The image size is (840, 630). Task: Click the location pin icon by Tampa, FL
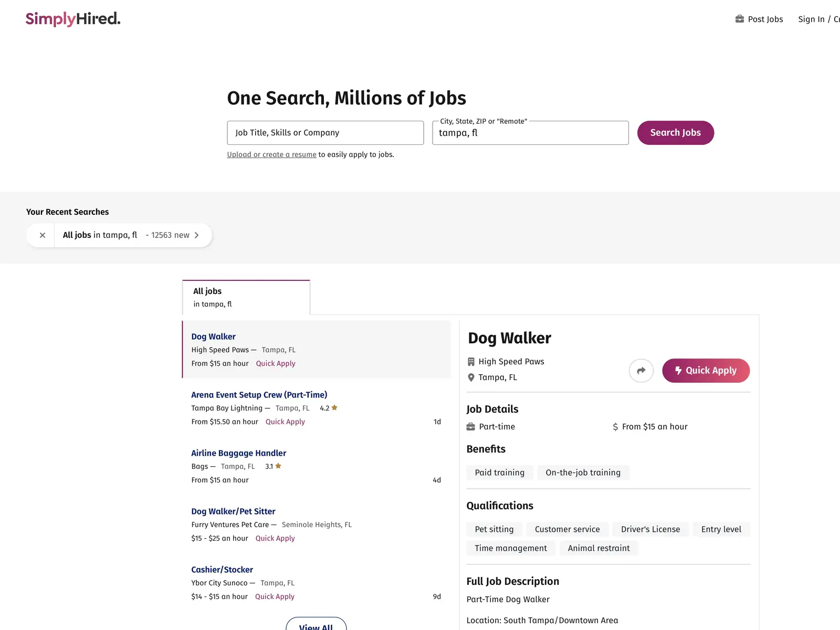point(471,377)
